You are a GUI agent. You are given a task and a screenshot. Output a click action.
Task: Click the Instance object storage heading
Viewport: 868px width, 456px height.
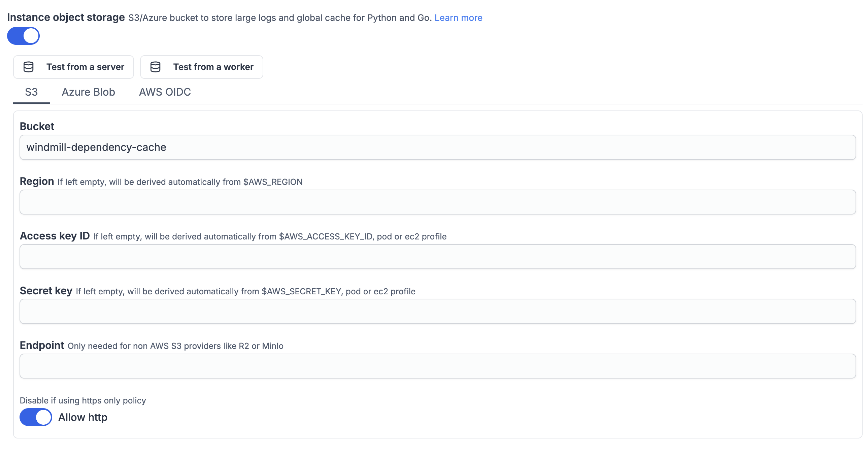point(66,17)
